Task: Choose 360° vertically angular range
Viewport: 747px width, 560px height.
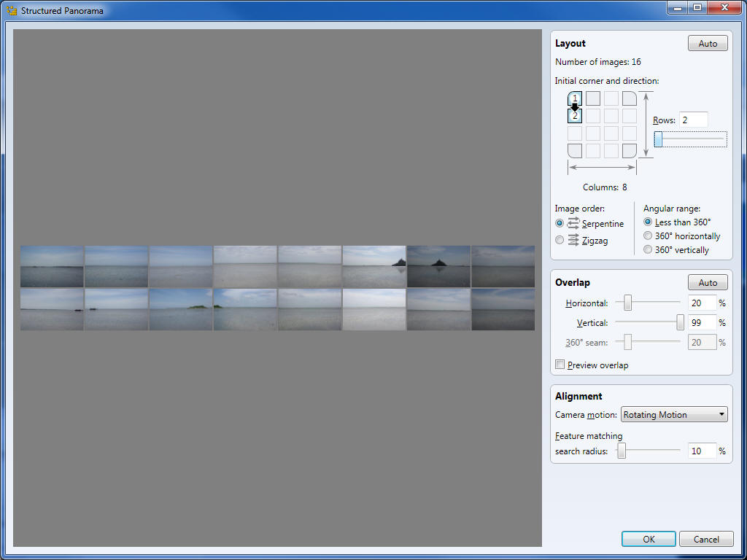Action: 648,250
